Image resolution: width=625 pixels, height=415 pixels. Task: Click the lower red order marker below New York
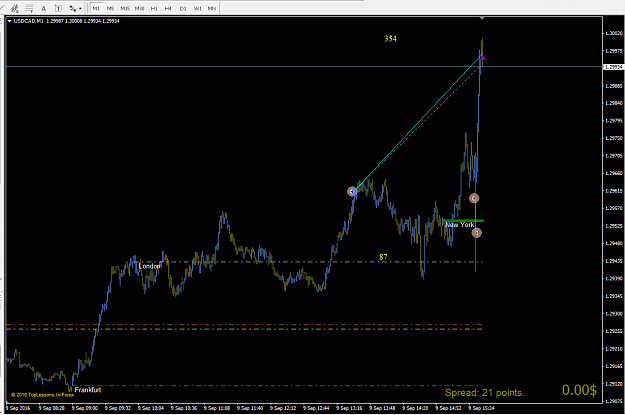[x=477, y=232]
